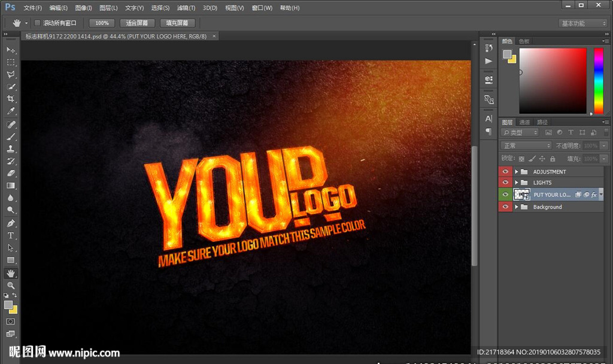Hide the PUT YOUR LOGO HERE layer

coord(505,195)
